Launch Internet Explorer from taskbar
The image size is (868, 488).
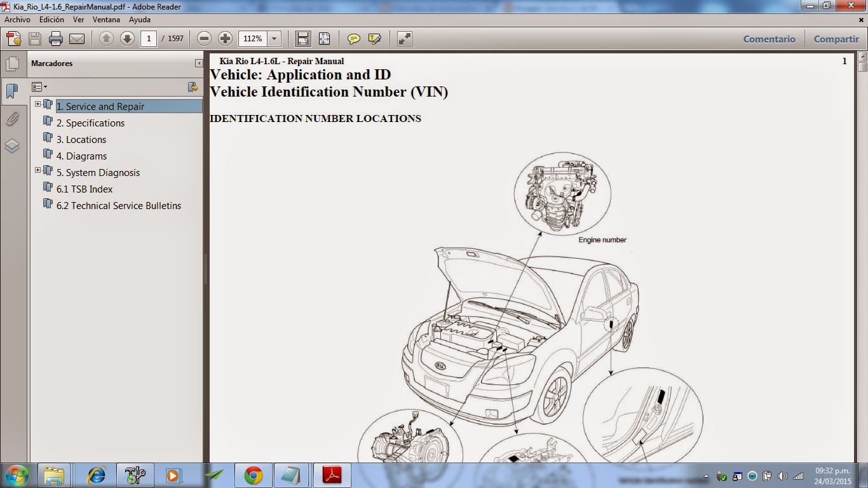[97, 475]
